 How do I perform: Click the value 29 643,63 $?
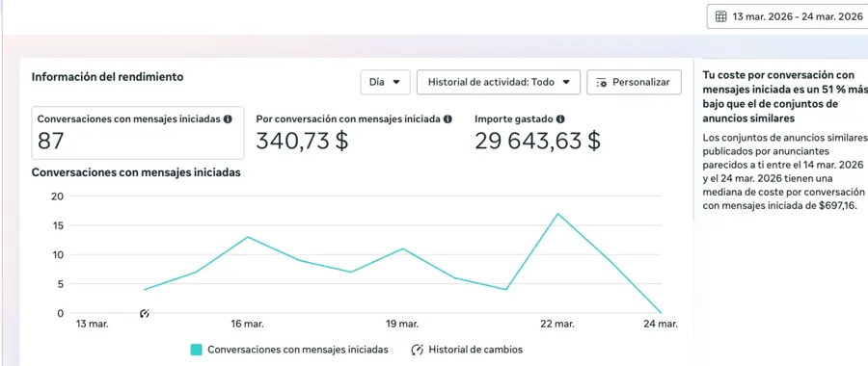(x=537, y=141)
